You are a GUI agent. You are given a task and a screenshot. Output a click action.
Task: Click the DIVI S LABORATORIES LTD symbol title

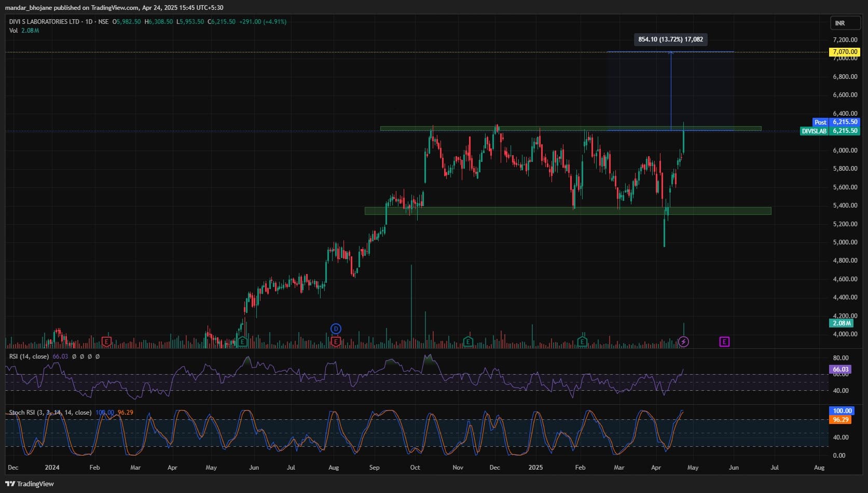(45, 22)
